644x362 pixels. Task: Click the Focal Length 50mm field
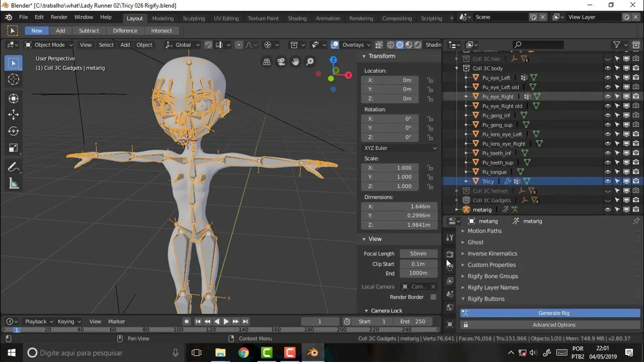tap(418, 253)
